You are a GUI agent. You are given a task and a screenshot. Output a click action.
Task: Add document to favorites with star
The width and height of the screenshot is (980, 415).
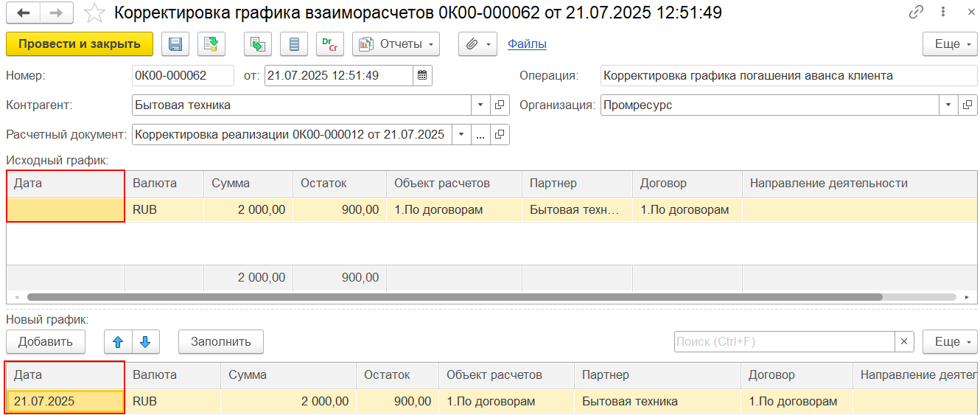94,13
